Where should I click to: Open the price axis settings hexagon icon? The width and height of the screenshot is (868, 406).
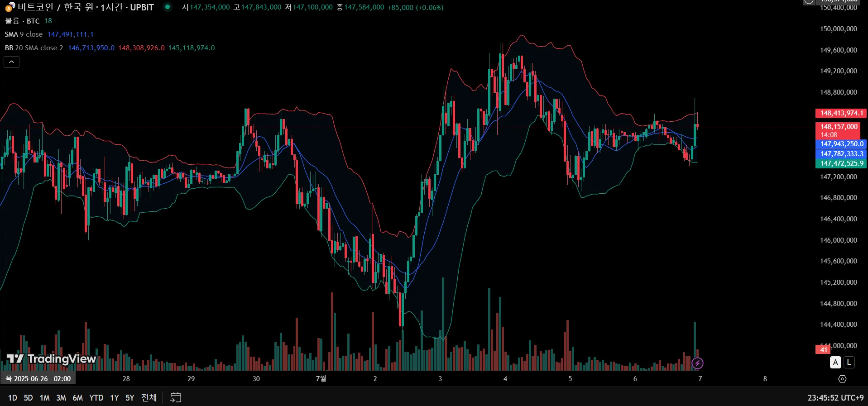point(842,379)
